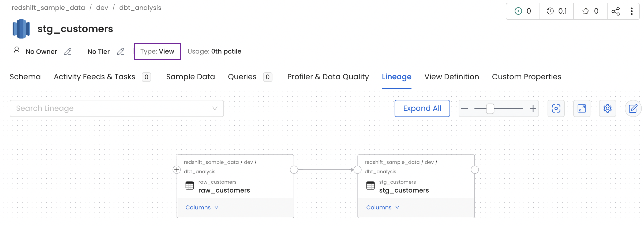
Task: Click the Queries count badge 0
Action: tap(268, 77)
